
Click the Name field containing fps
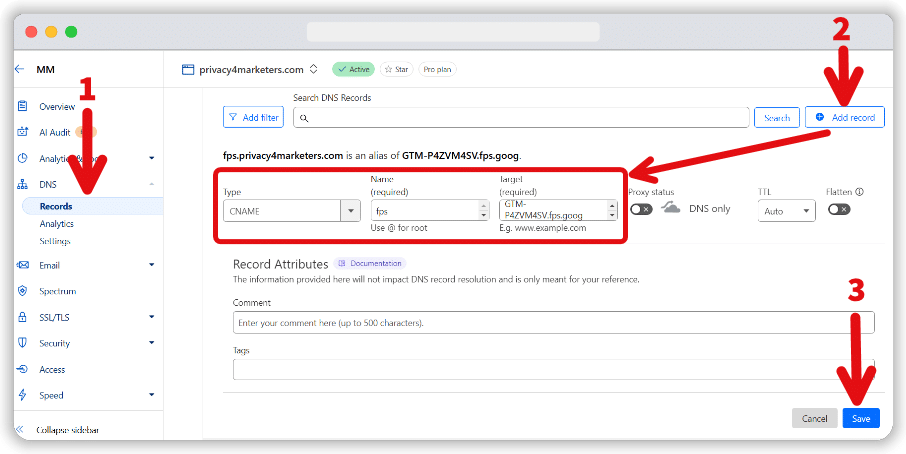click(x=430, y=211)
